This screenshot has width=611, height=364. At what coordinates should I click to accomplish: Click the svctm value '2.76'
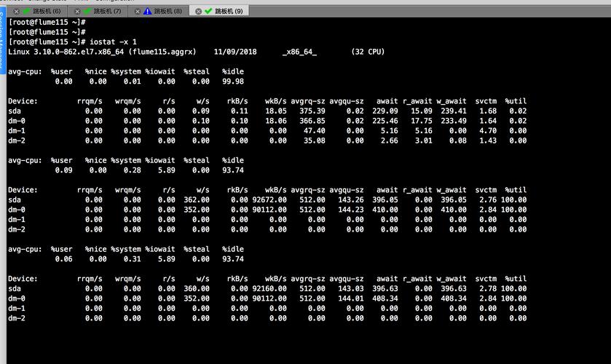pos(488,199)
